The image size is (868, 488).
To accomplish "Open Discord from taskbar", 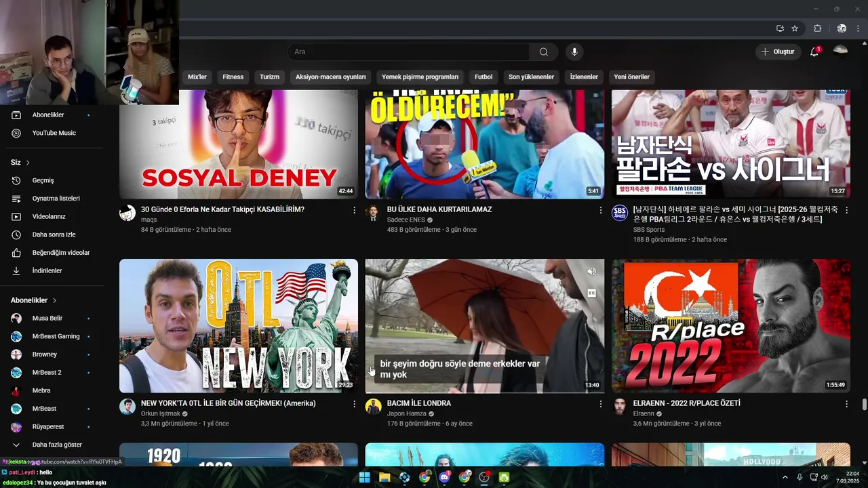I will click(444, 477).
